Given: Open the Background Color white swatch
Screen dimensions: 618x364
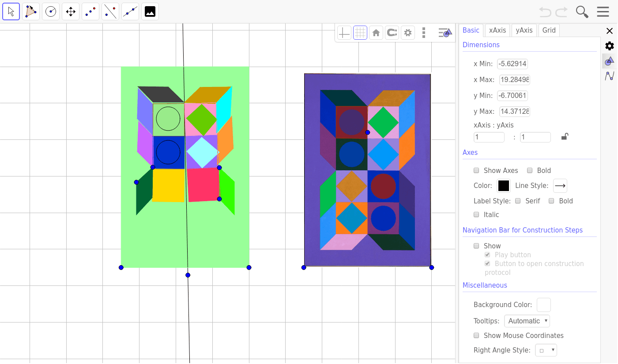Looking at the screenshot, I should [x=544, y=305].
